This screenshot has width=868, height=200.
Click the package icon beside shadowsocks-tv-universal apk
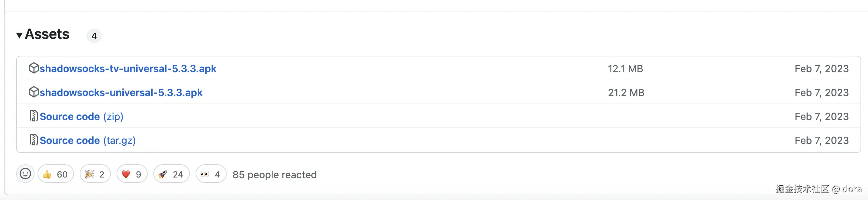click(34, 68)
